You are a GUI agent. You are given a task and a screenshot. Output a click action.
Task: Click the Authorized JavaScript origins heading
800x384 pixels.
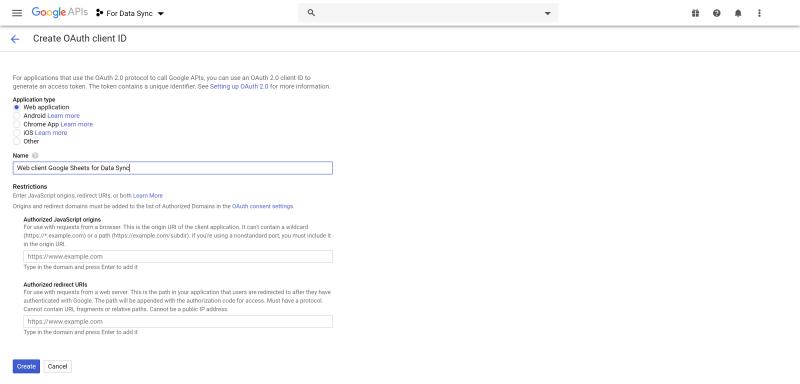coord(62,219)
